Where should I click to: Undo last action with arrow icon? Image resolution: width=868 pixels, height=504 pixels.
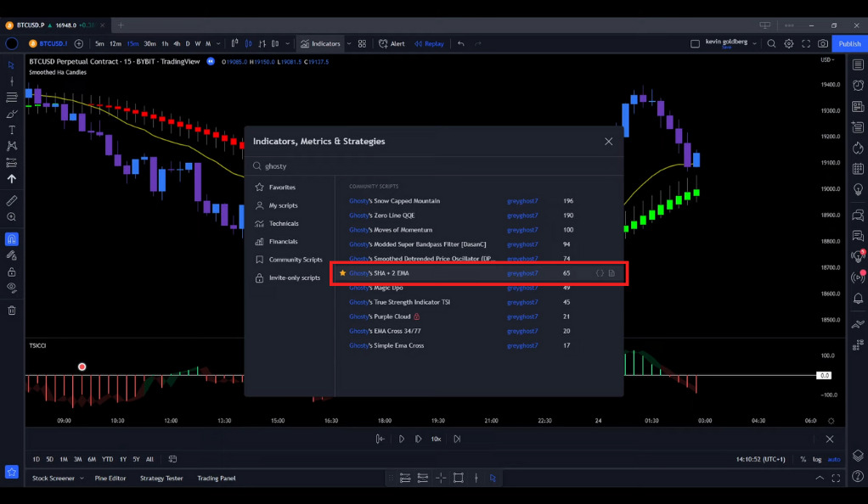point(460,44)
